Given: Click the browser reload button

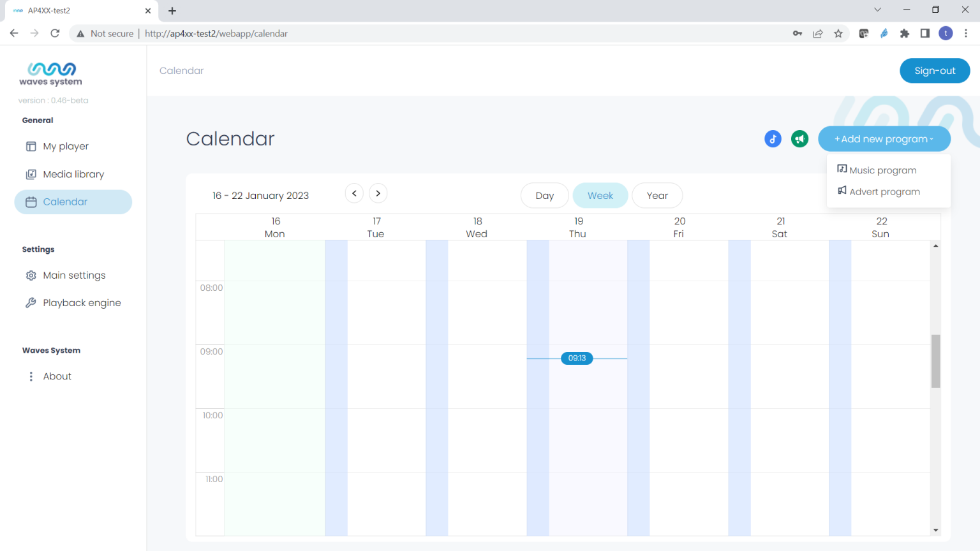Looking at the screenshot, I should [x=55, y=34].
